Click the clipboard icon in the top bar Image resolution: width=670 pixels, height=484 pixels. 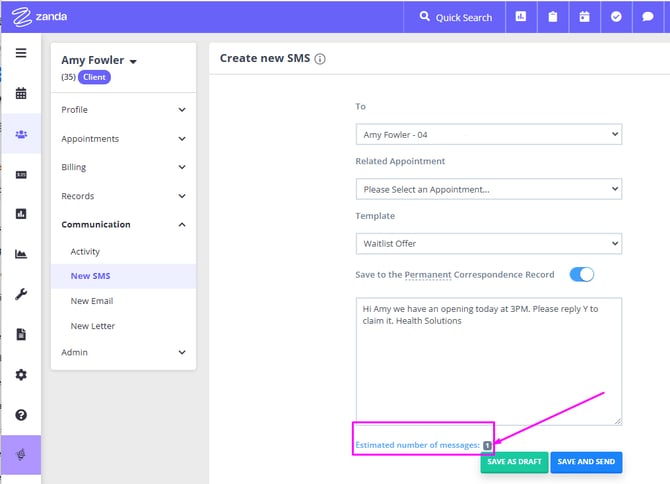coord(552,17)
